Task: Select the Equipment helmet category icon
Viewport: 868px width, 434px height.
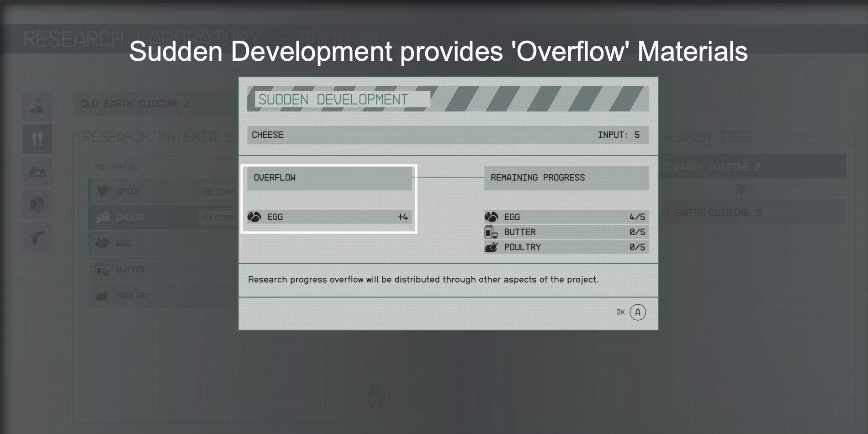Action: point(37,204)
